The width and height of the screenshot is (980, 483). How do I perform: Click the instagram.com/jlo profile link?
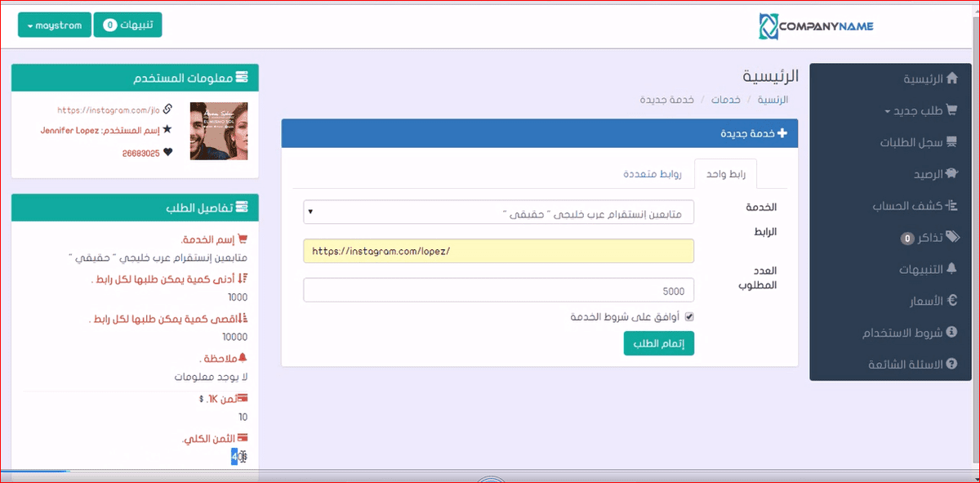(x=108, y=110)
